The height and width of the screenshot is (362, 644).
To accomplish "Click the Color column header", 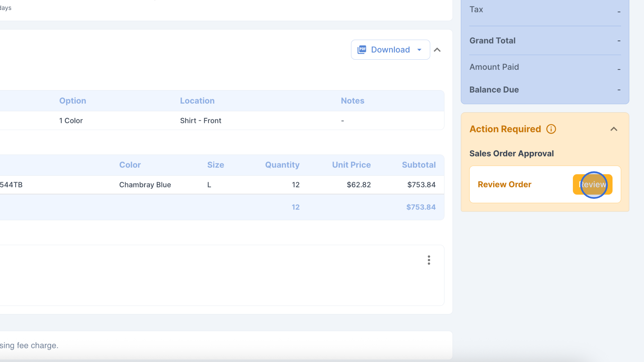I will pos(130,165).
